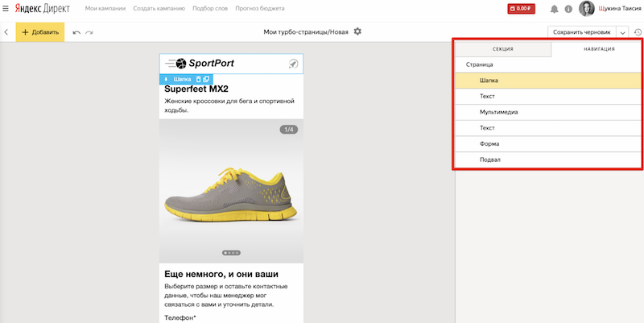Click the undo arrow in the toolbar
The image size is (644, 323).
point(76,32)
